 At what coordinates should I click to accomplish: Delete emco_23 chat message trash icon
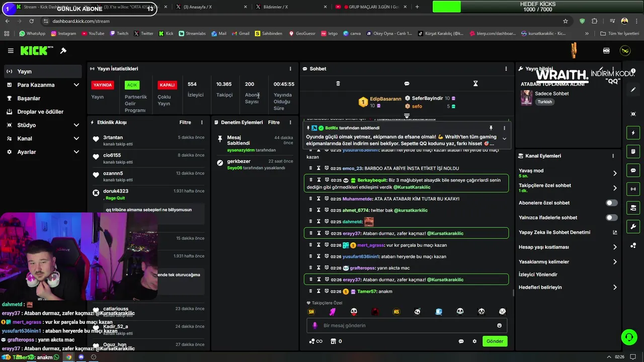pos(311,168)
